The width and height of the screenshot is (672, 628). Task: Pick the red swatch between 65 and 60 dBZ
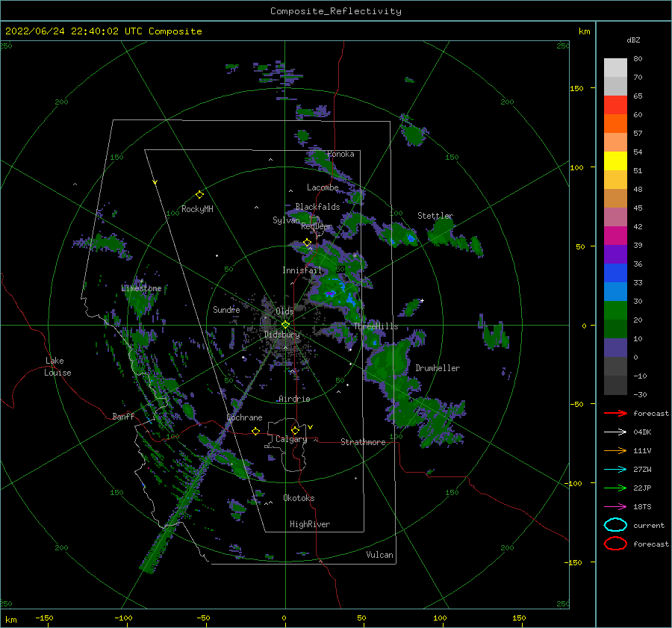point(615,105)
